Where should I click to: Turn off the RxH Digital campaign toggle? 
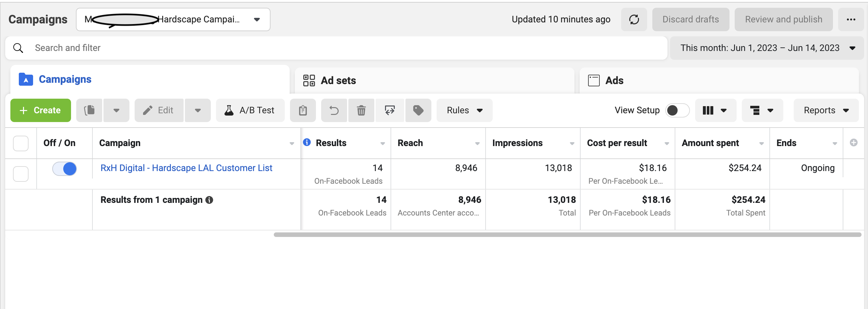[x=64, y=169]
